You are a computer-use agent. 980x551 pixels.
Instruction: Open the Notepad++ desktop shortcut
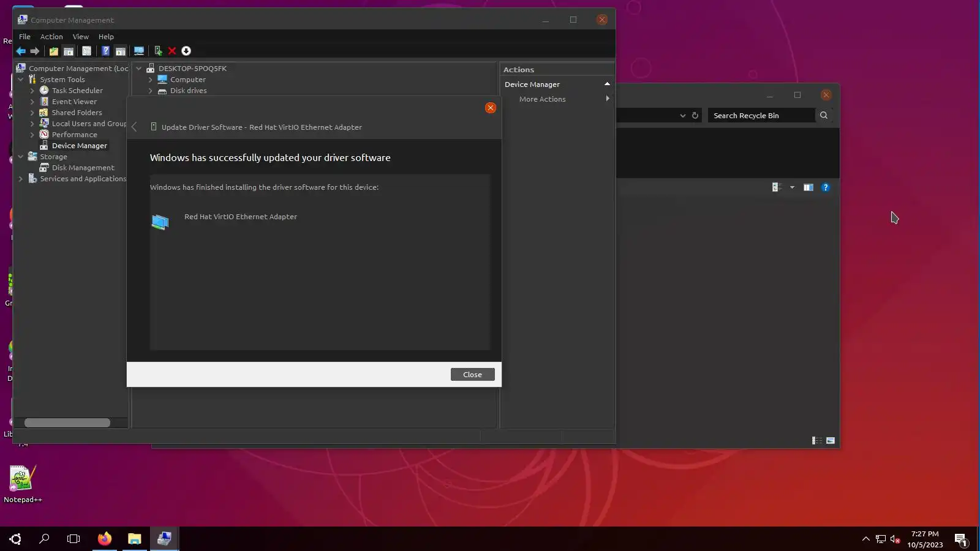click(x=23, y=484)
